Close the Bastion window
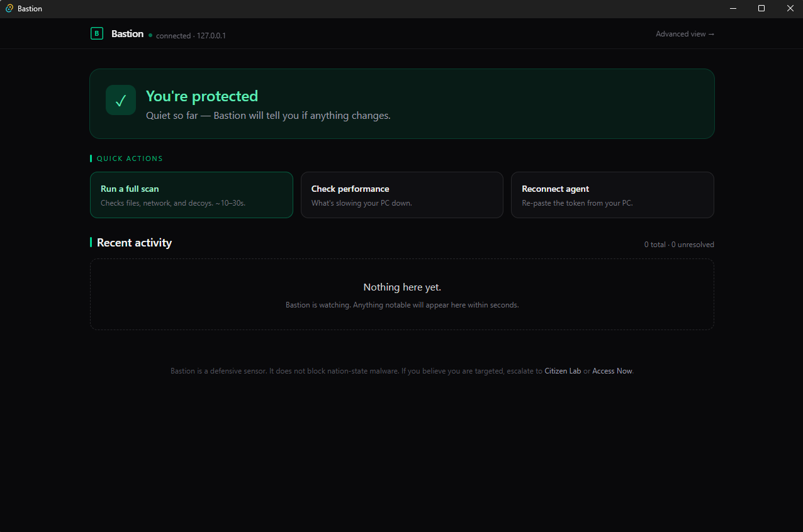 click(790, 8)
